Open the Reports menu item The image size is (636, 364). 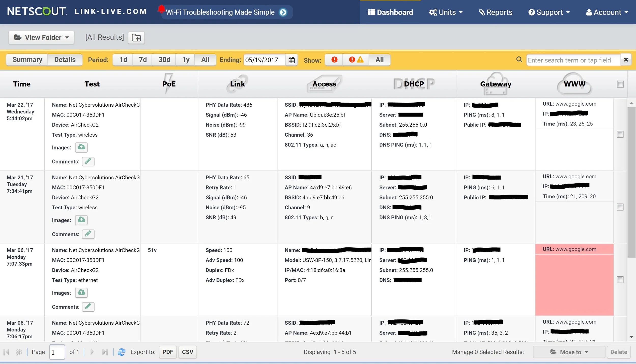[495, 12]
